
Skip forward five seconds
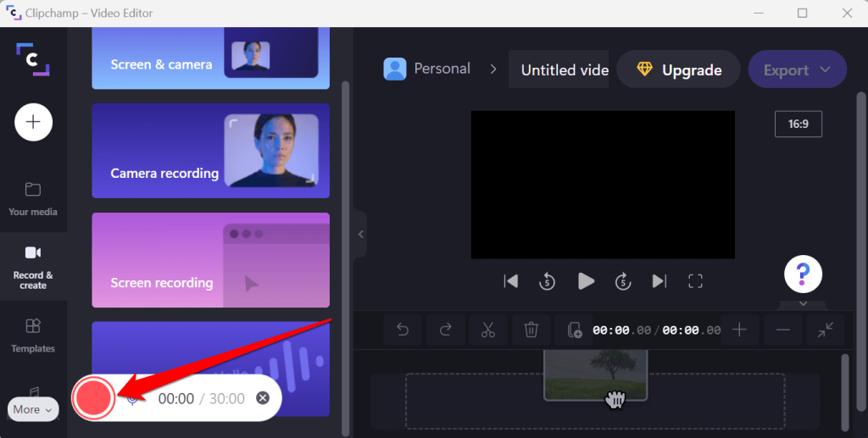pos(623,281)
